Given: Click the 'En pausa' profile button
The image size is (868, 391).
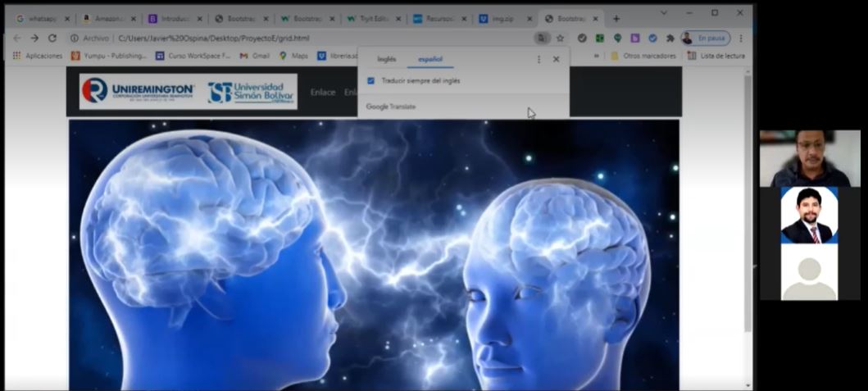Looking at the screenshot, I should (706, 38).
